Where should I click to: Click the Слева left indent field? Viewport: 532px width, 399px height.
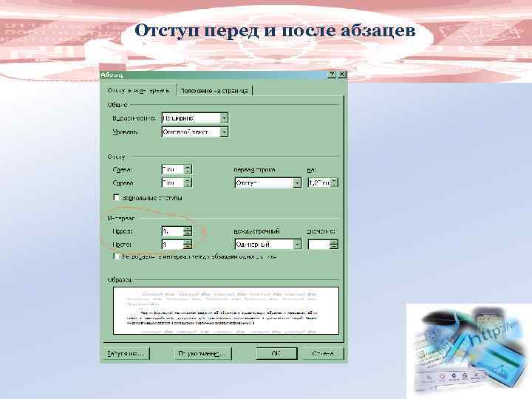pos(173,169)
